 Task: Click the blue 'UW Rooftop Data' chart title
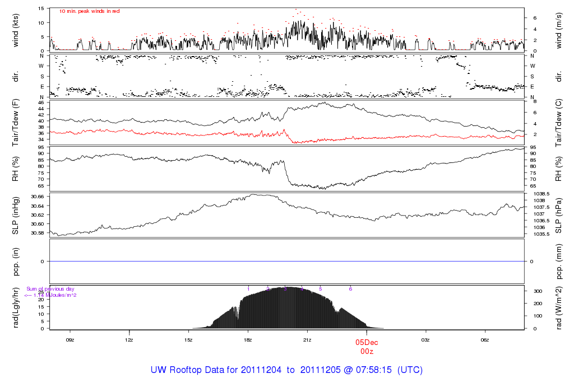(x=286, y=370)
